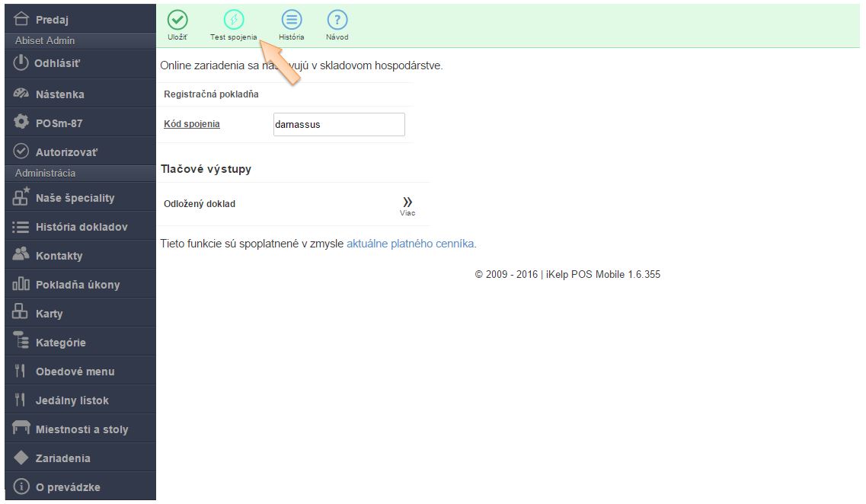Click the Uložiť save checkmark icon
This screenshot has height=504, width=866.
(x=177, y=21)
